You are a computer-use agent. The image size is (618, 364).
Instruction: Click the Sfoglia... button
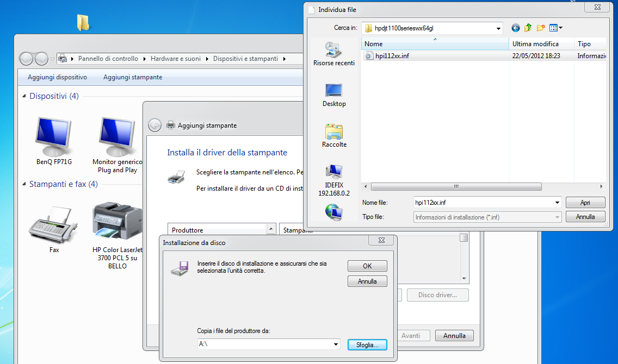tap(367, 344)
